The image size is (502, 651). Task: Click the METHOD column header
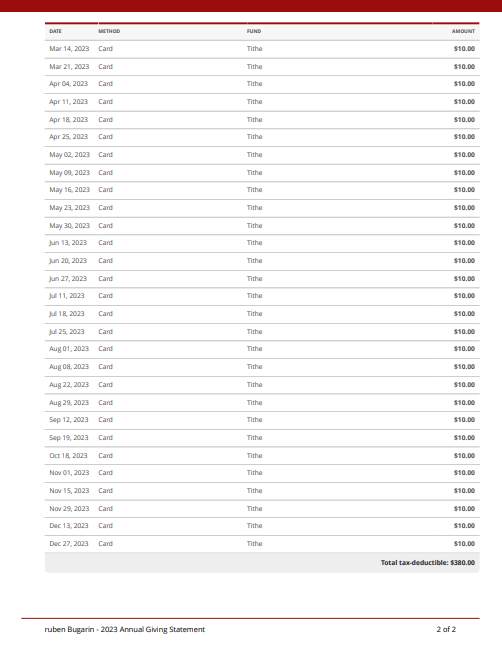[109, 31]
